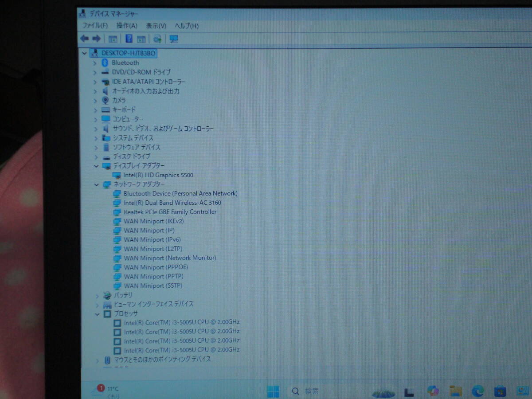Select WAN Miniport (L2TP)
Image resolution: width=532 pixels, height=399 pixels.
point(153,249)
